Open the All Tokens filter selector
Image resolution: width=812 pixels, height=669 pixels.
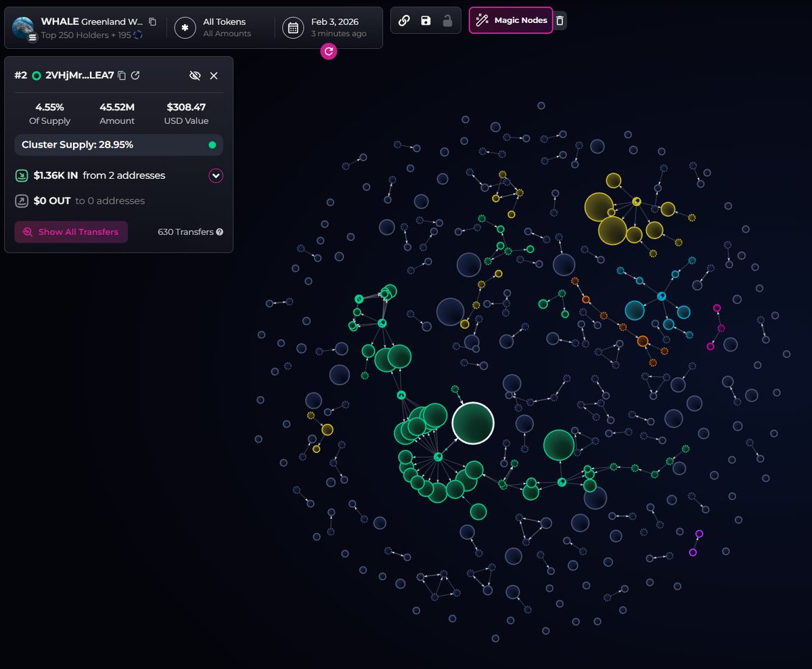point(225,27)
